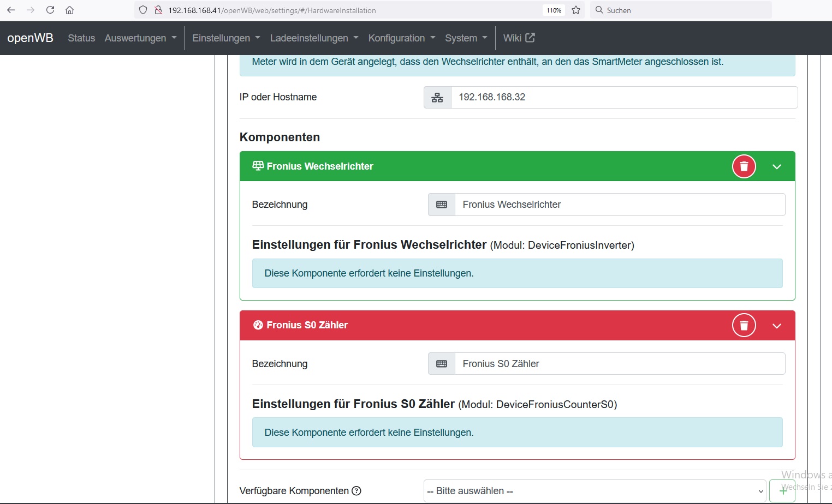The height and width of the screenshot is (504, 832).
Task: Click the IP oder Hostname label
Action: pos(278,97)
